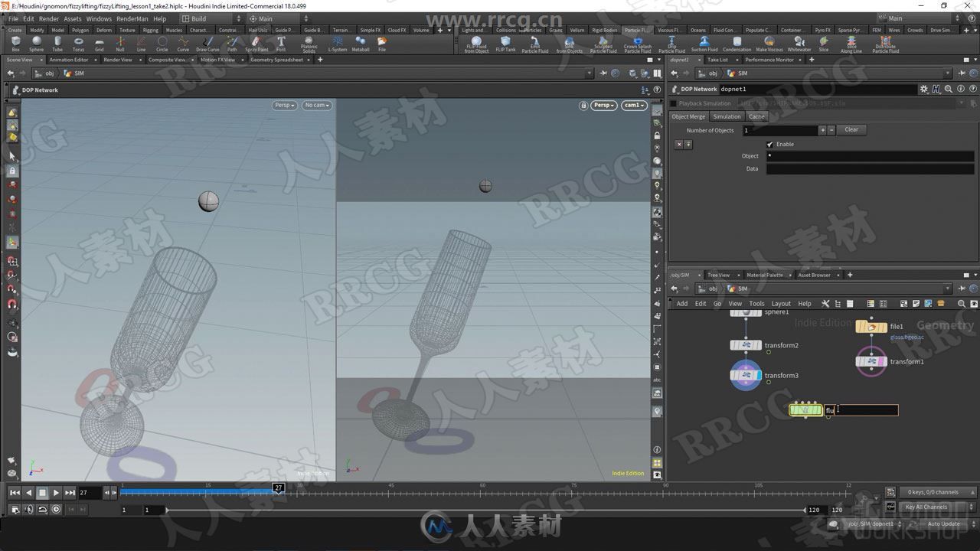Open the left viewport Persp dropdown

[x=284, y=106]
